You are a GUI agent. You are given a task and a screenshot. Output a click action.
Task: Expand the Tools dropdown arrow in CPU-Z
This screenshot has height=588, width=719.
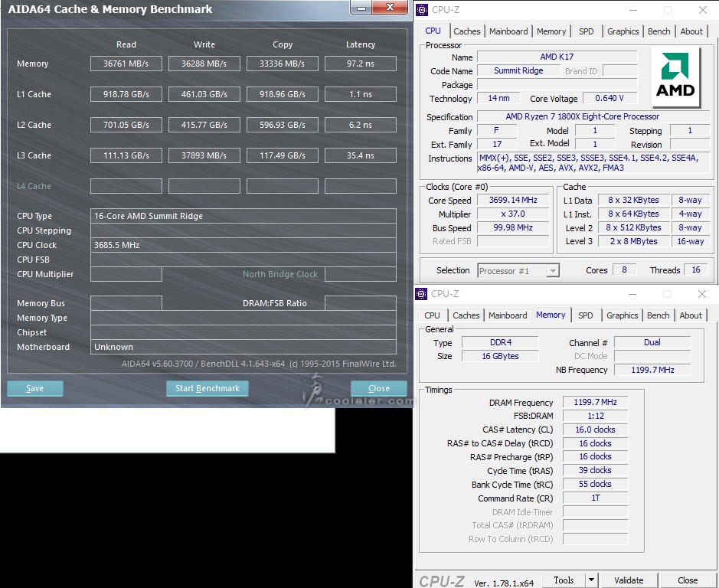coord(592,580)
